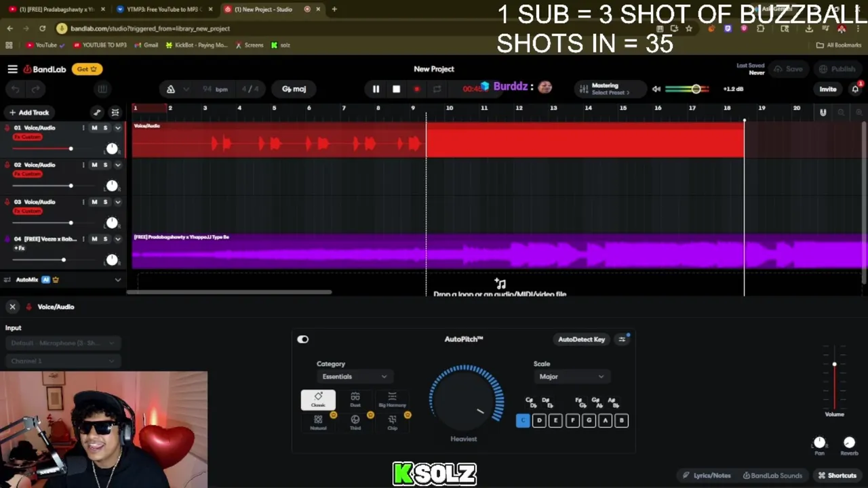The height and width of the screenshot is (488, 868).
Task: Open the BandLab hamburger menu
Action: coord(12,69)
